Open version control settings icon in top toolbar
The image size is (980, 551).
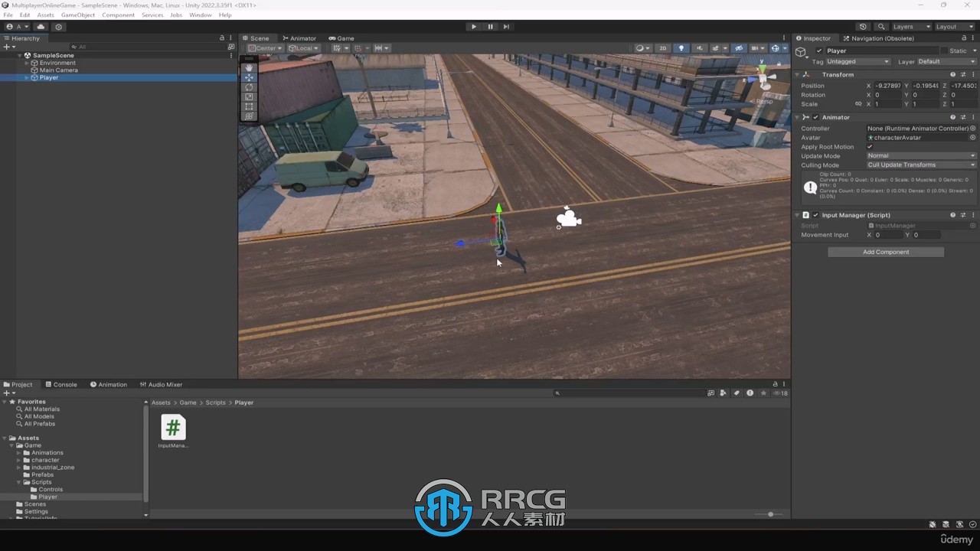[x=59, y=27]
